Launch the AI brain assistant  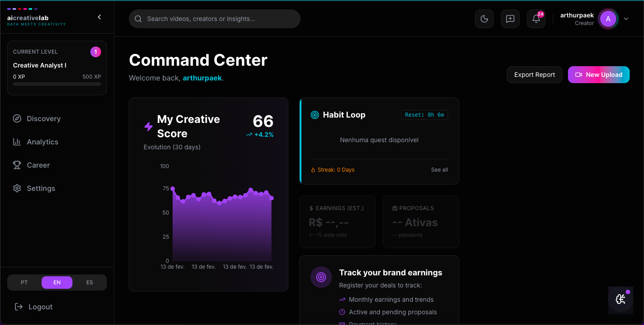(621, 300)
